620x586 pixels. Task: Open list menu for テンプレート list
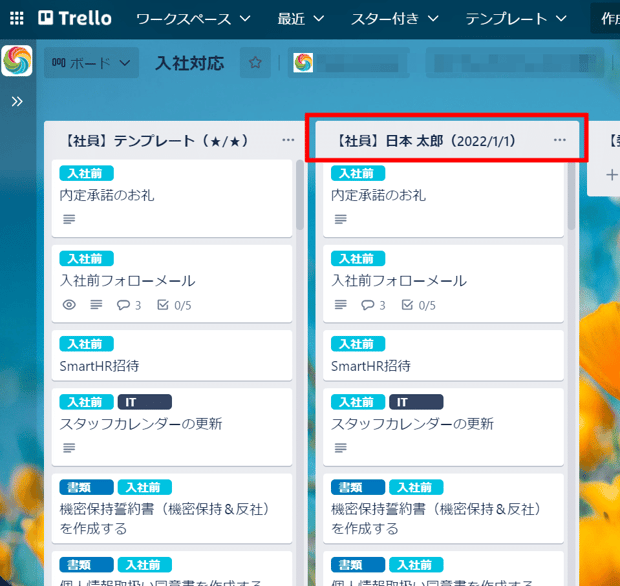(x=288, y=140)
